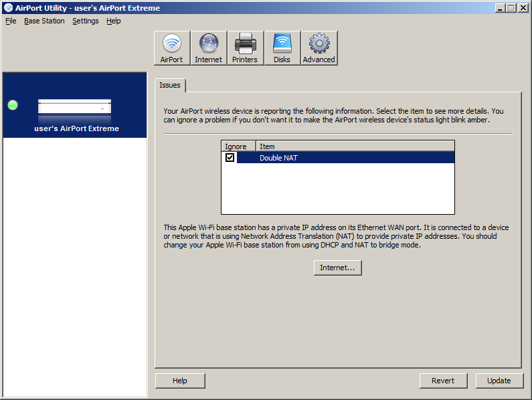This screenshot has height=400, width=532.
Task: Open the Advanced gear toolbar pane
Action: 319,48
